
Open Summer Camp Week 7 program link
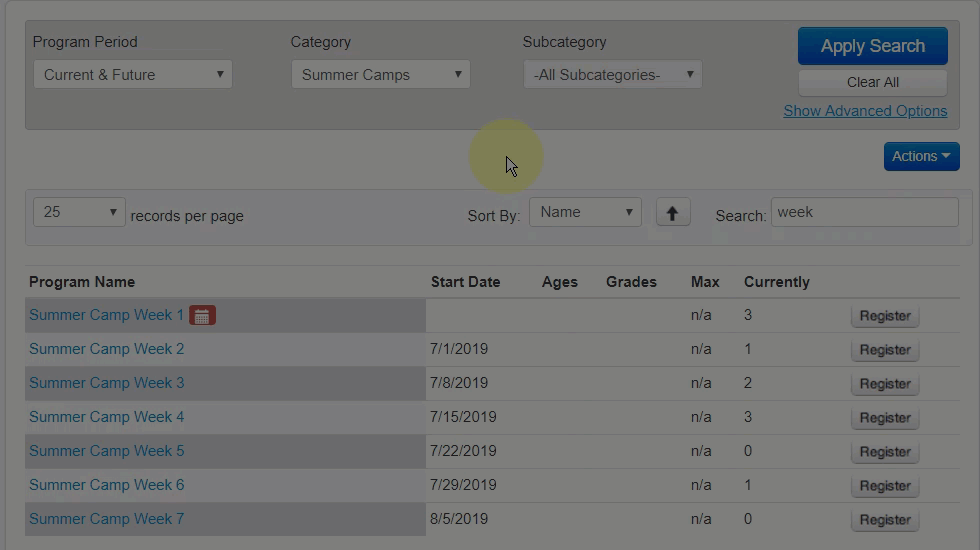[x=106, y=519]
